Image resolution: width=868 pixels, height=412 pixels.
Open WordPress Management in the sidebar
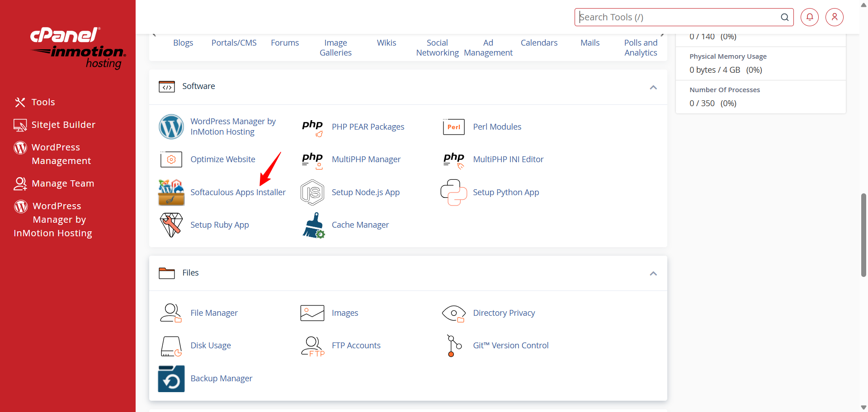[52, 154]
